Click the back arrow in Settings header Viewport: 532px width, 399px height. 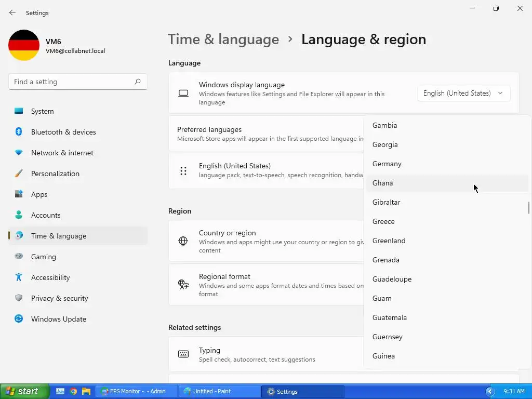(x=12, y=12)
